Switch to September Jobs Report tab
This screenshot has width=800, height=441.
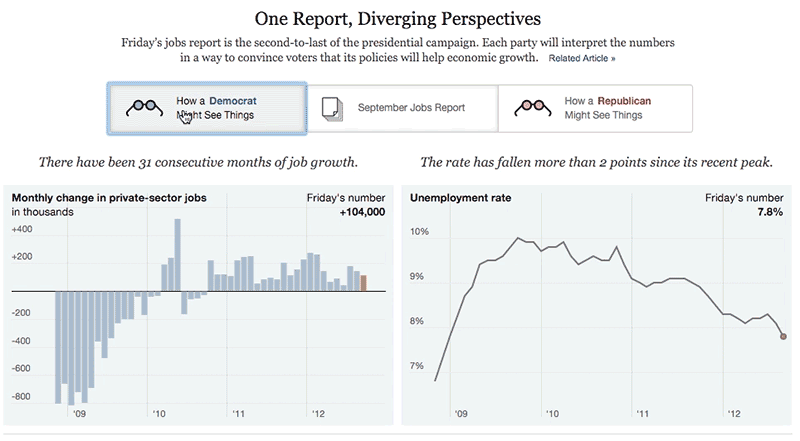pyautogui.click(x=403, y=108)
